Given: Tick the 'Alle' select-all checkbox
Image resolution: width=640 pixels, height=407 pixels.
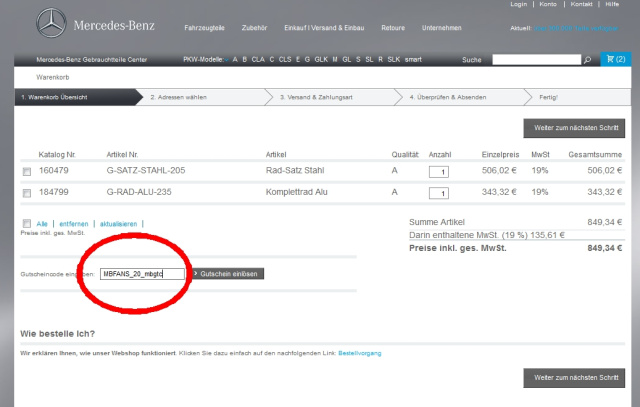Looking at the screenshot, I should (x=27, y=223).
